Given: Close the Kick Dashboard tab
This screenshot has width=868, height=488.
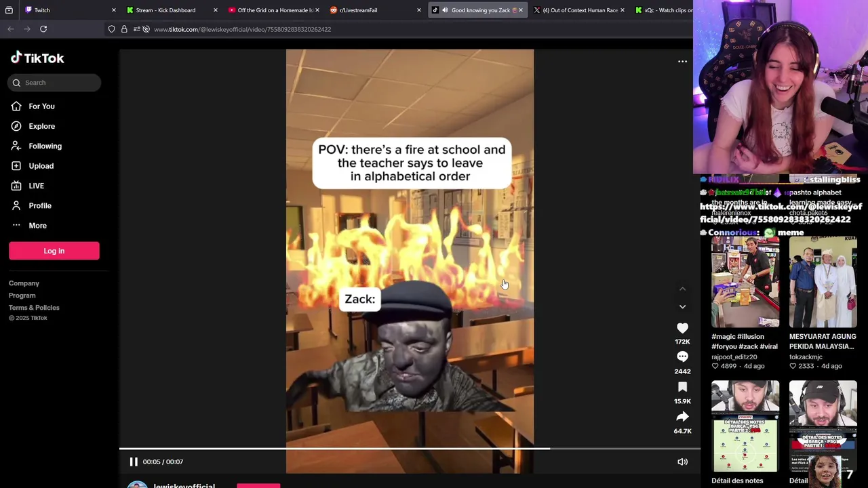Looking at the screenshot, I should pyautogui.click(x=216, y=10).
